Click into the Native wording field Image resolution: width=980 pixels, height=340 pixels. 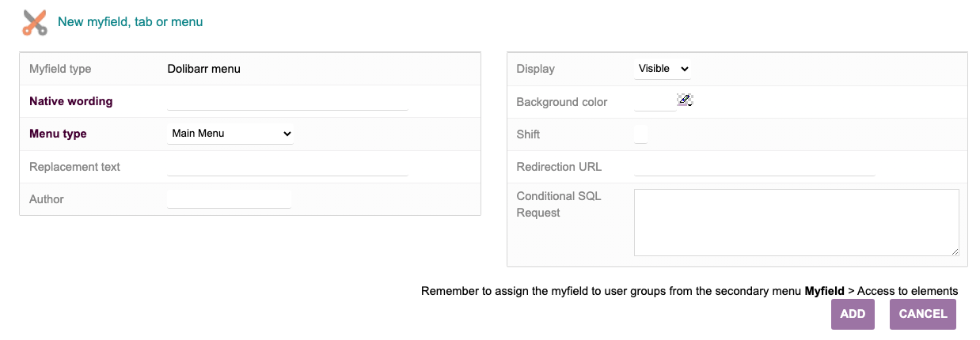coord(287,101)
